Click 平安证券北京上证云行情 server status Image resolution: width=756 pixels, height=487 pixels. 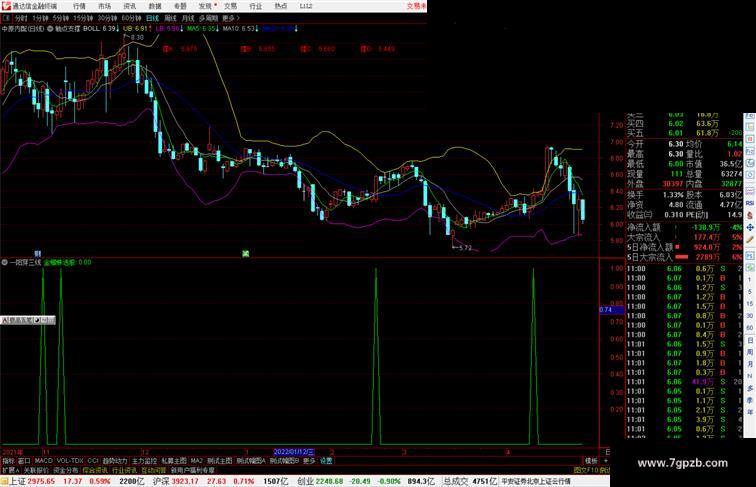coord(536,481)
